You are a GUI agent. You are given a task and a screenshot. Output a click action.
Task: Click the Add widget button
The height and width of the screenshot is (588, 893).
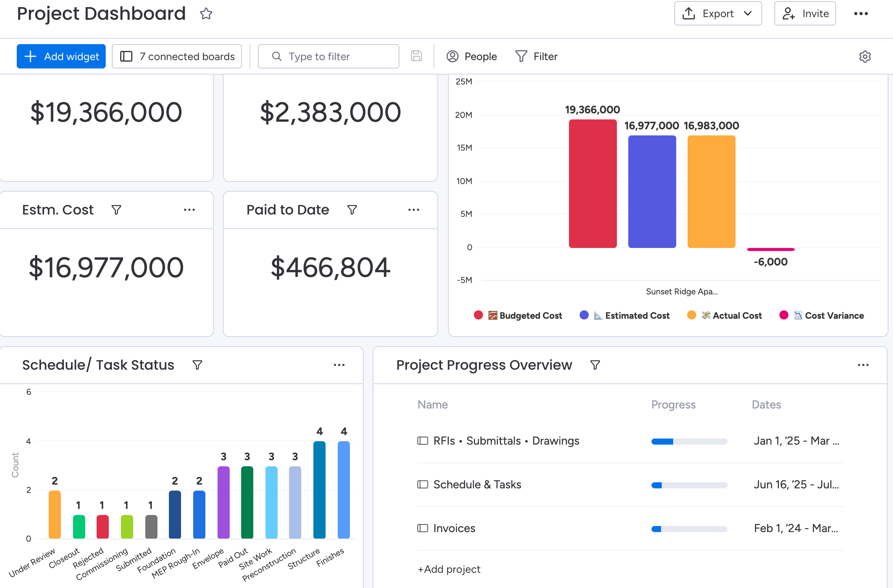(61, 56)
